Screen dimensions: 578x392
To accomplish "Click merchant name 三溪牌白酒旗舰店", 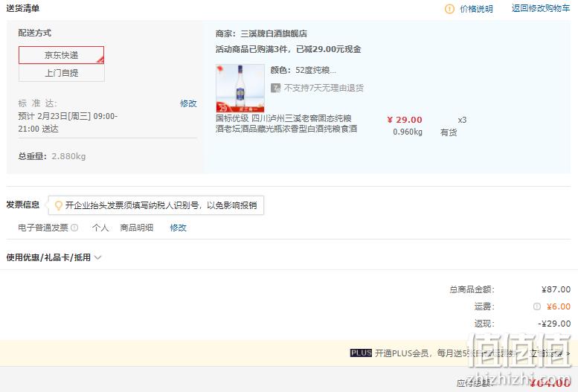I will 274,33.
